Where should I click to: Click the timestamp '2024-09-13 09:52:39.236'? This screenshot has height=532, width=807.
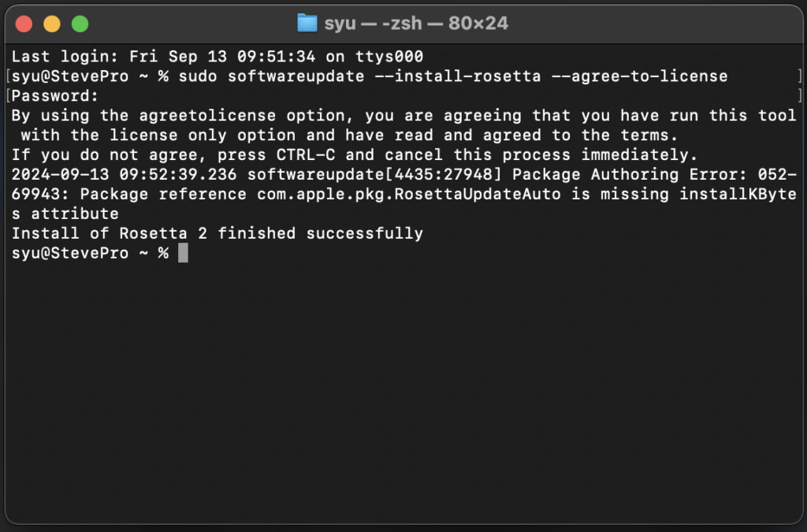(124, 174)
